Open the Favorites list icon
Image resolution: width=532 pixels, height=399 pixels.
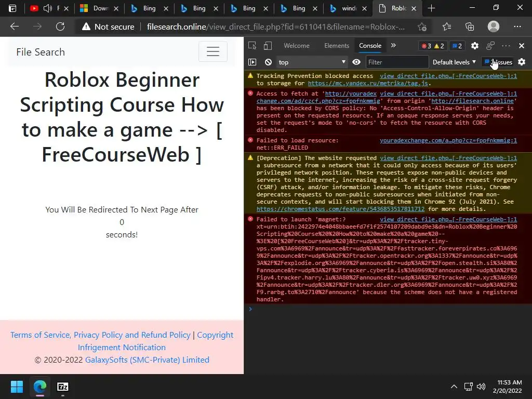[x=446, y=26]
